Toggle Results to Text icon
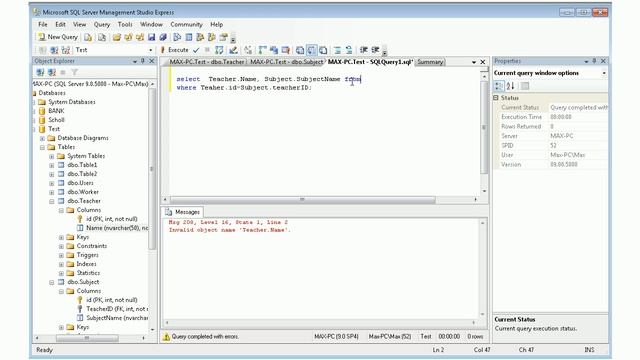The image size is (640, 360). point(300,50)
